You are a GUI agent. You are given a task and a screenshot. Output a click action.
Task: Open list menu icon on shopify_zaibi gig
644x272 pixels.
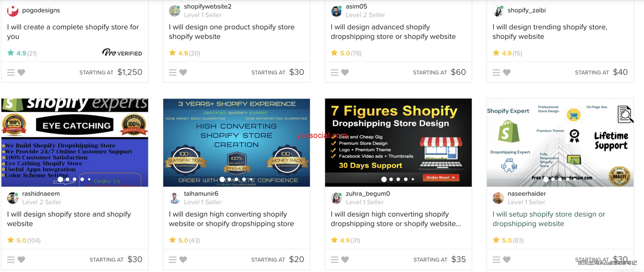click(496, 73)
